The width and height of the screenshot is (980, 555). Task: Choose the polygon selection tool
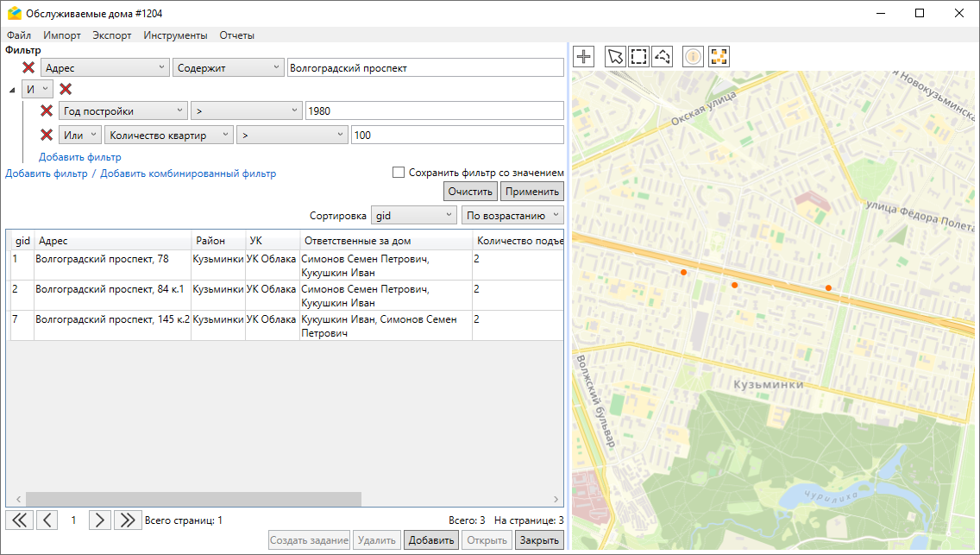pos(663,57)
